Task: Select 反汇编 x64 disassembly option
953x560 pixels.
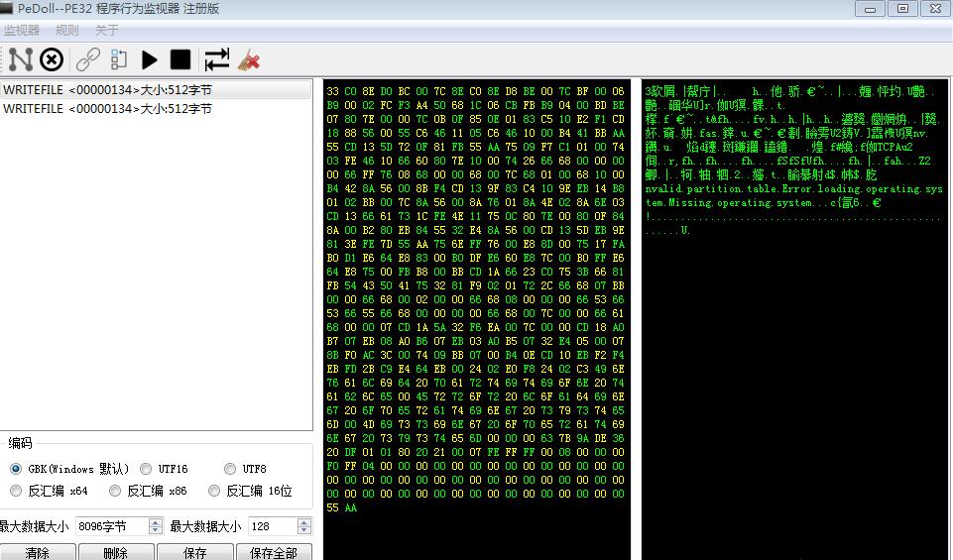Action: tap(49, 491)
